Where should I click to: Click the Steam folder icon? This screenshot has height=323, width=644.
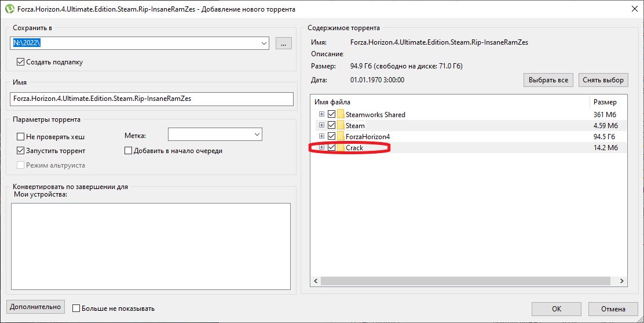[341, 125]
